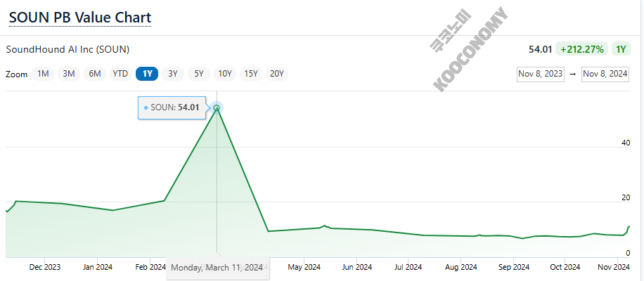Click the Sep 2024 axis label
Viewport: 644px width, 281px height.
point(513,268)
